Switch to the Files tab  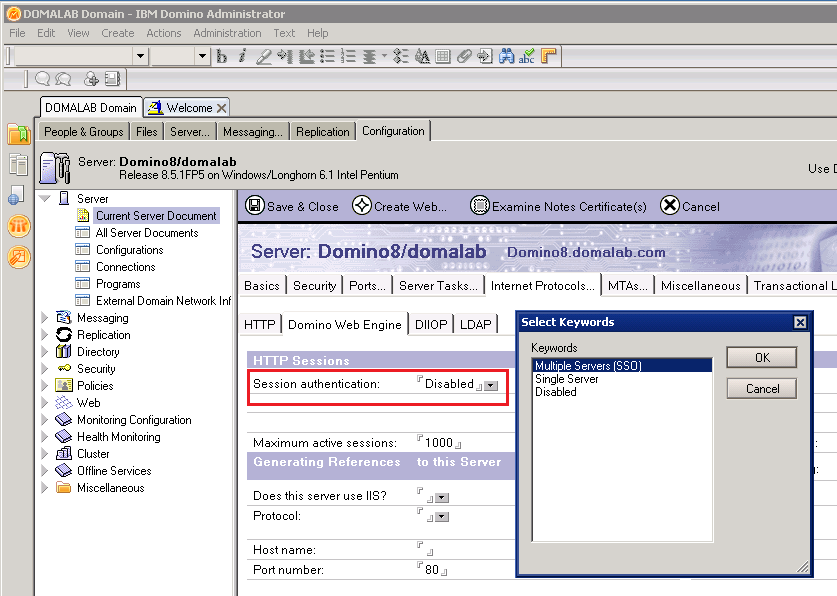[147, 132]
